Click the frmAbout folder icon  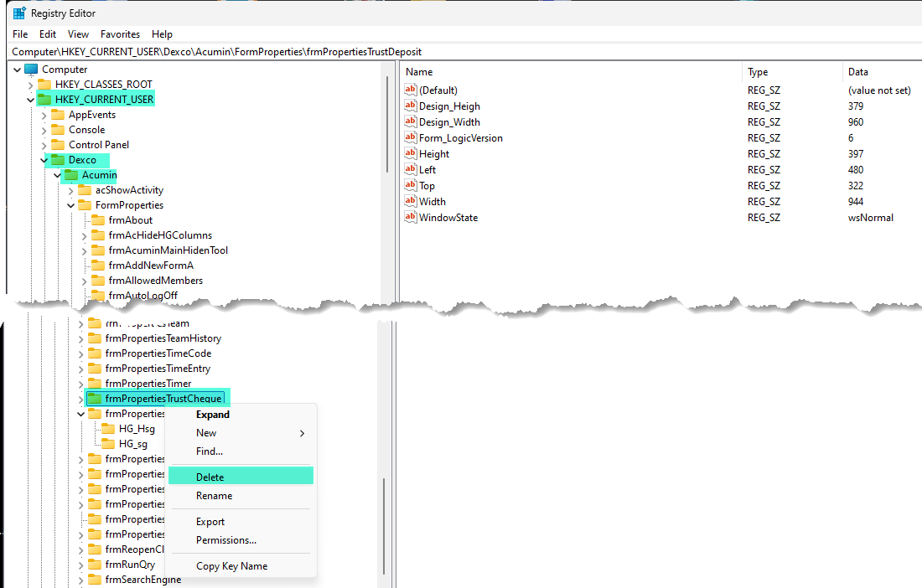pos(97,220)
